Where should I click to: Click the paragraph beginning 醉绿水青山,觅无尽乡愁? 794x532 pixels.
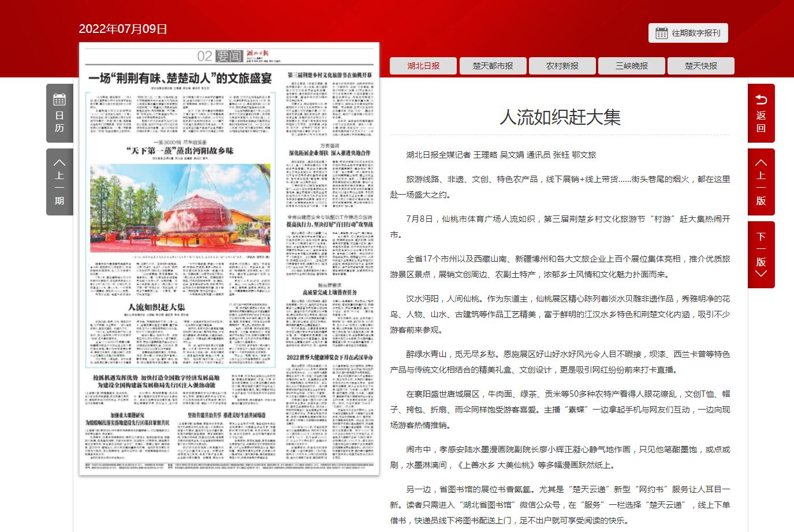point(560,362)
